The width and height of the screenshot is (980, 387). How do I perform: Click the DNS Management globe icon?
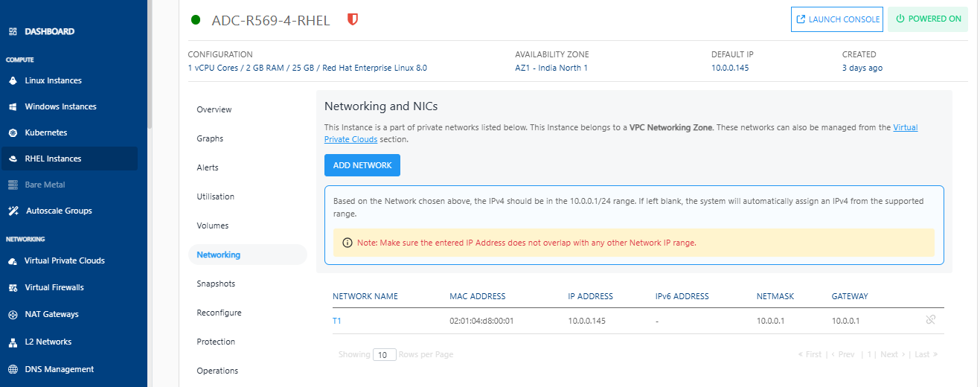13,369
